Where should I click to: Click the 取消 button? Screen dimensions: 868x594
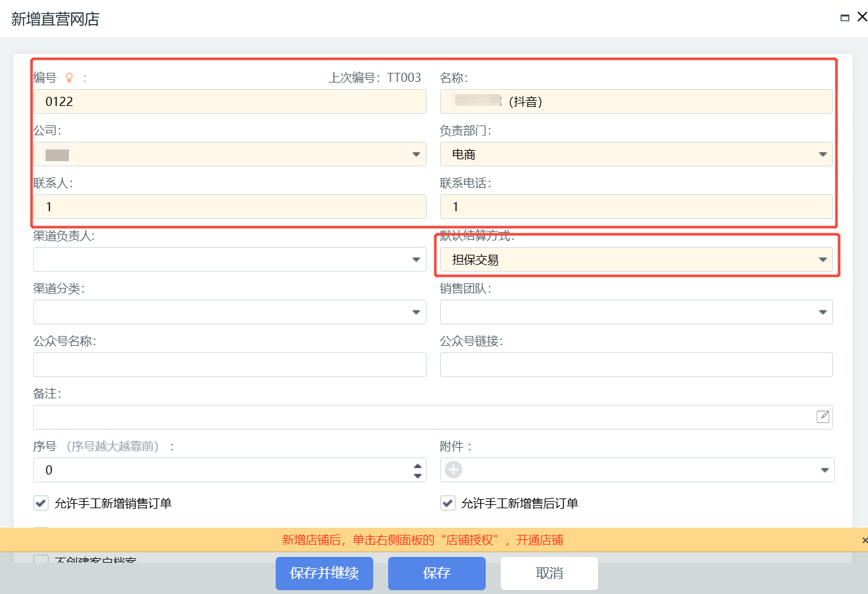(549, 573)
